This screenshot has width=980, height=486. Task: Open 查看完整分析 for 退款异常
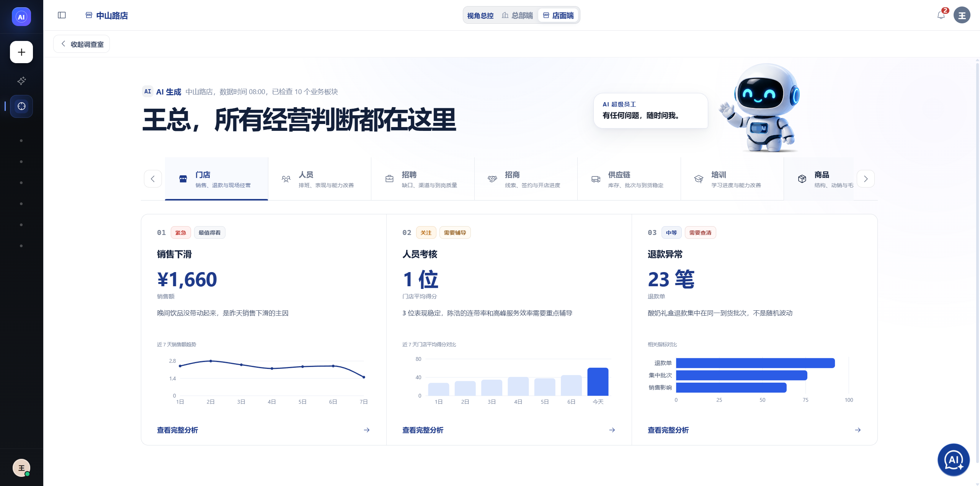coord(668,430)
